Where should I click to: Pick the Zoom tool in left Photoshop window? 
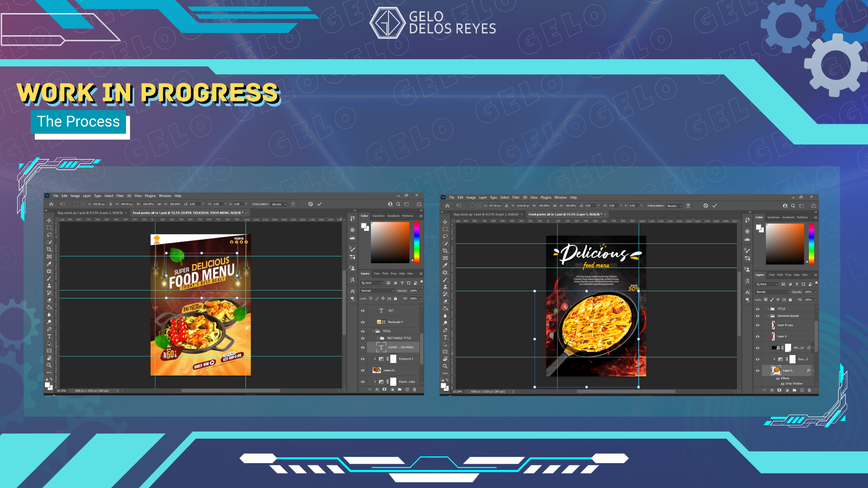(49, 365)
